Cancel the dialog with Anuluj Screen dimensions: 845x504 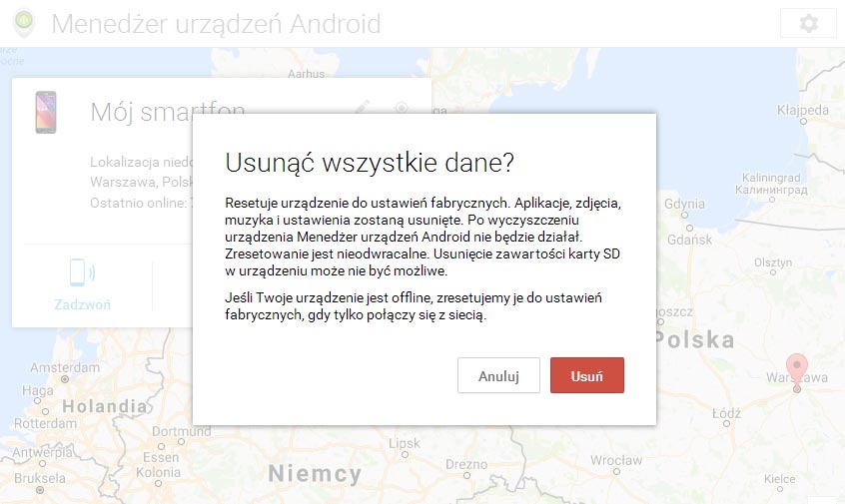(x=498, y=375)
